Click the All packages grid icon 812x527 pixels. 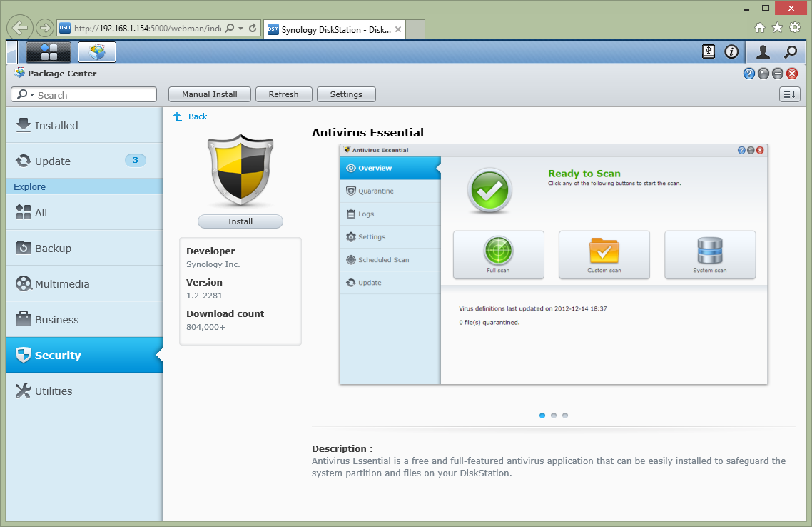[24, 212]
